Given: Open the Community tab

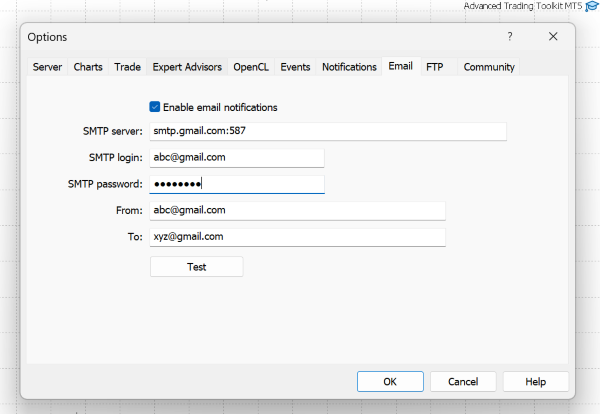Looking at the screenshot, I should point(489,67).
